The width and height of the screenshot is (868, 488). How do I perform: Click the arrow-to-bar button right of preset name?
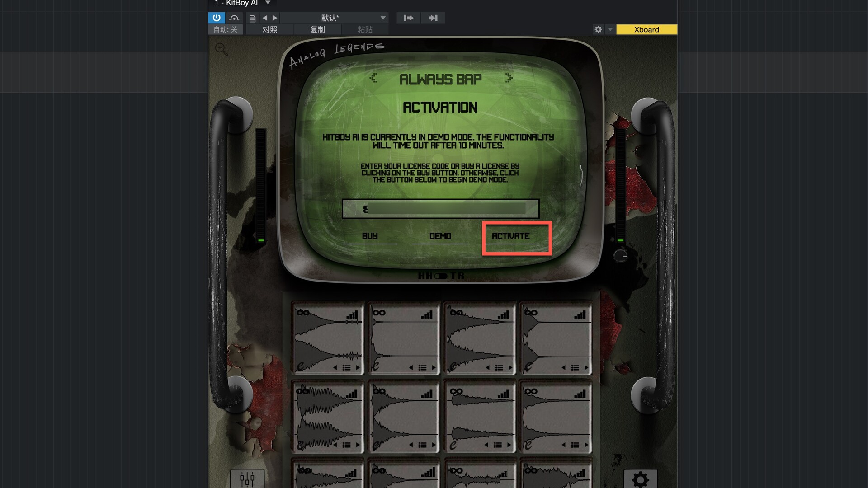(x=433, y=18)
